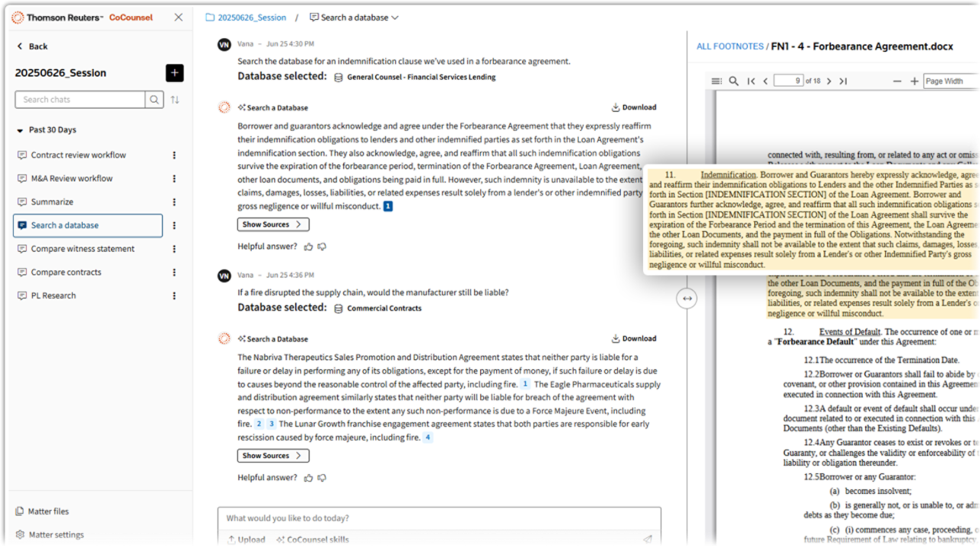The height and width of the screenshot is (546, 980).
Task: Open the PL Research chat
Action: pos(54,296)
